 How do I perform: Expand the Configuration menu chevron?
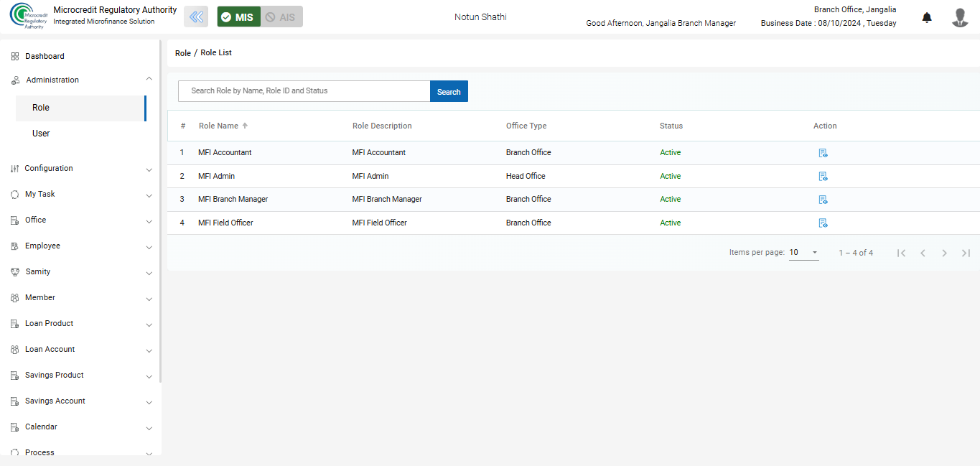149,170
